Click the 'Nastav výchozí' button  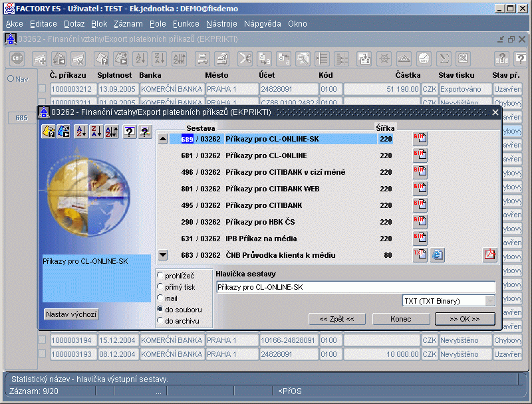coord(71,314)
